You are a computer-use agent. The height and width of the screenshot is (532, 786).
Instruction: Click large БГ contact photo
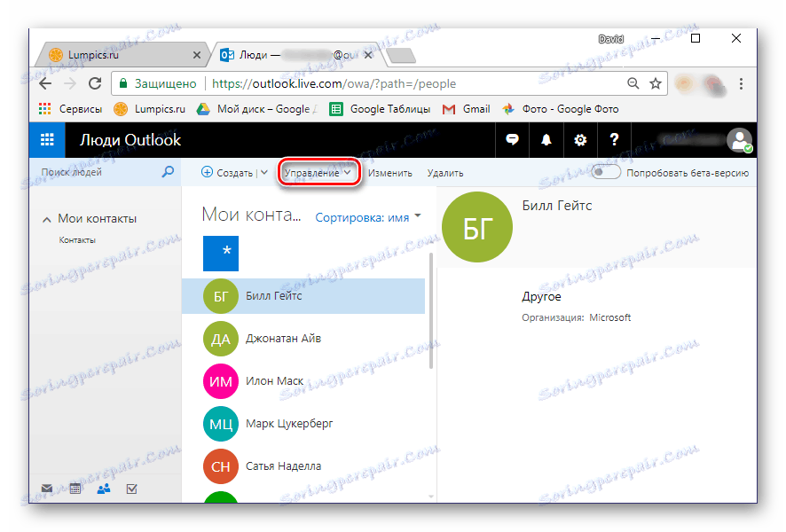pyautogui.click(x=477, y=227)
